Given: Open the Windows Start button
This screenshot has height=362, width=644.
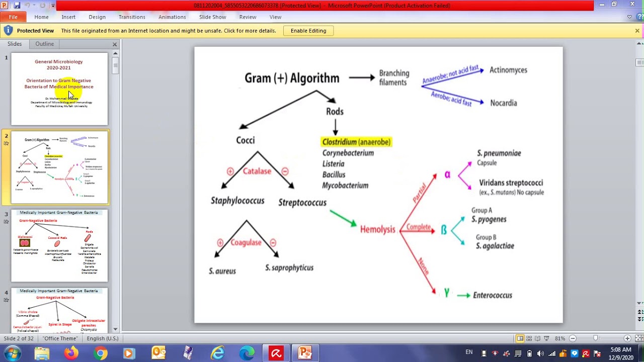Looking at the screenshot, I should [12, 353].
